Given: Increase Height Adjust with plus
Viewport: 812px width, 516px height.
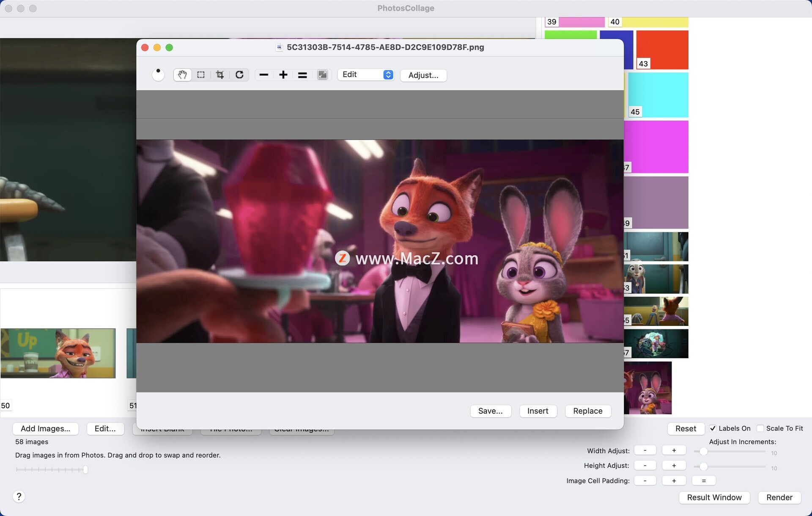Looking at the screenshot, I should (x=674, y=466).
